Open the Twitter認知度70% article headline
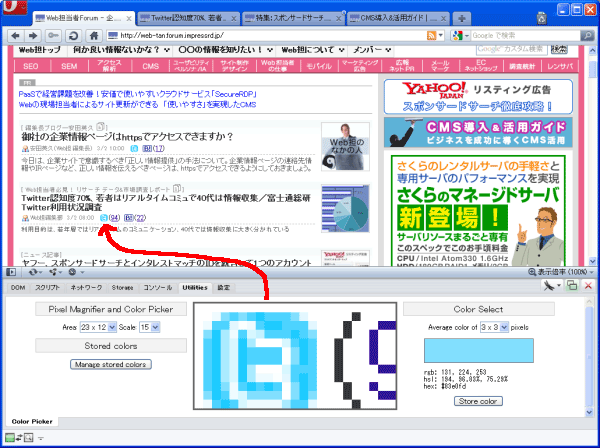The height and width of the screenshot is (448, 600). tap(166, 203)
